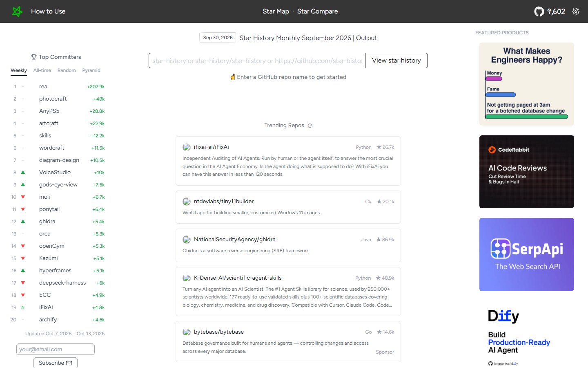Open the bytebase/bytebase repo link
588x368 pixels.
[x=219, y=332]
